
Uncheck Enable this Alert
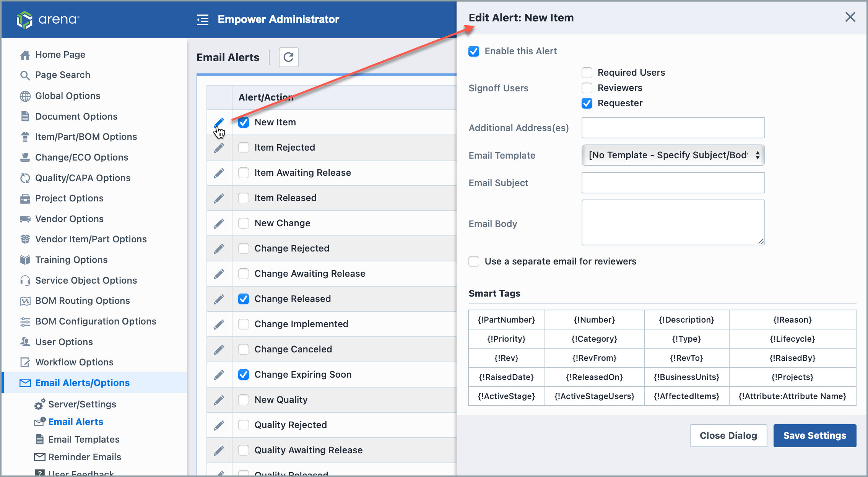474,51
